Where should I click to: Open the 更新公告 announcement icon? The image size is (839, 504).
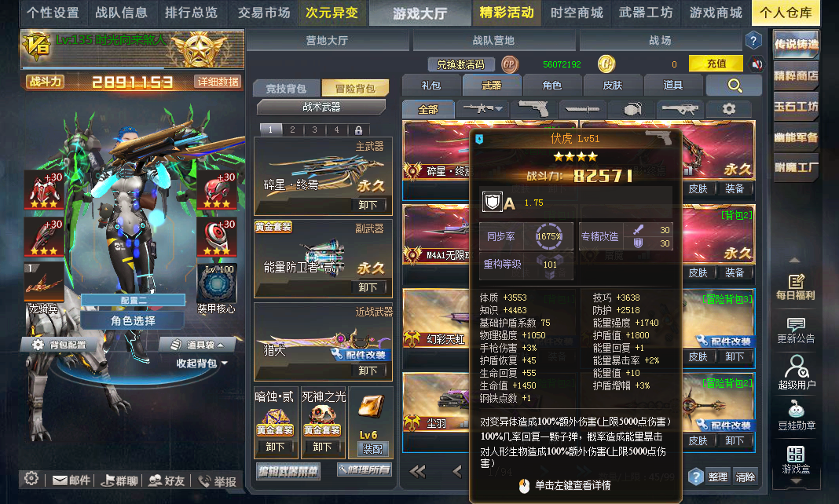pyautogui.click(x=796, y=331)
